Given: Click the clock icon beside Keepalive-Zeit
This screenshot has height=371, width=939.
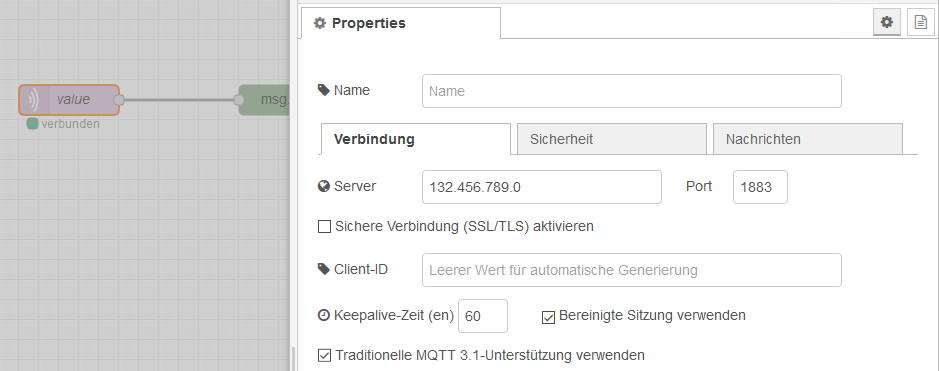Looking at the screenshot, I should [x=324, y=315].
